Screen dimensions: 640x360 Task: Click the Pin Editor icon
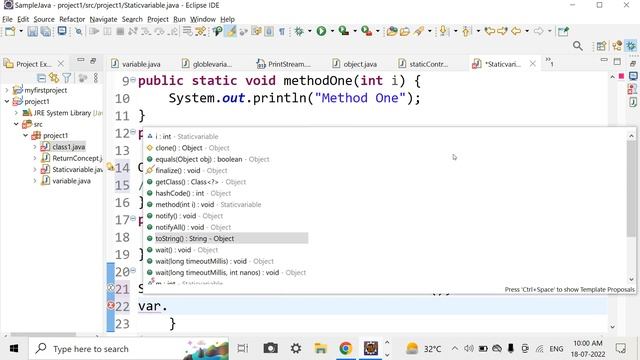coord(563,31)
